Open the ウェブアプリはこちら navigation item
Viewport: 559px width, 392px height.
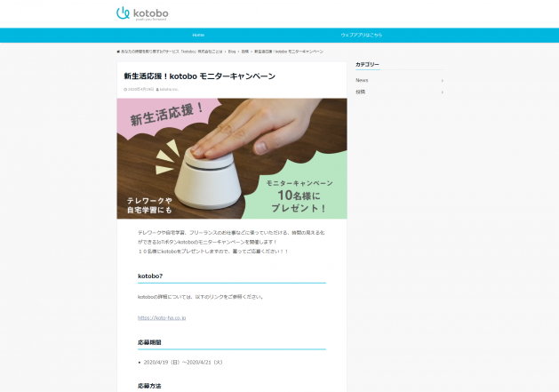click(x=361, y=35)
